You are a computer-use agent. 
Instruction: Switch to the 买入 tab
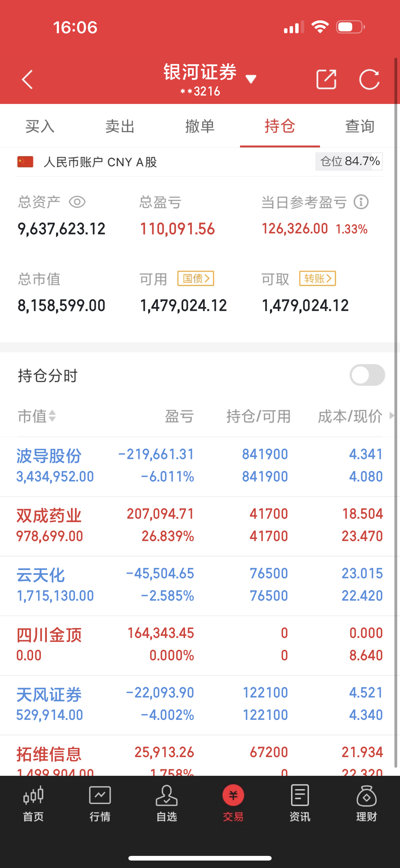point(40,126)
